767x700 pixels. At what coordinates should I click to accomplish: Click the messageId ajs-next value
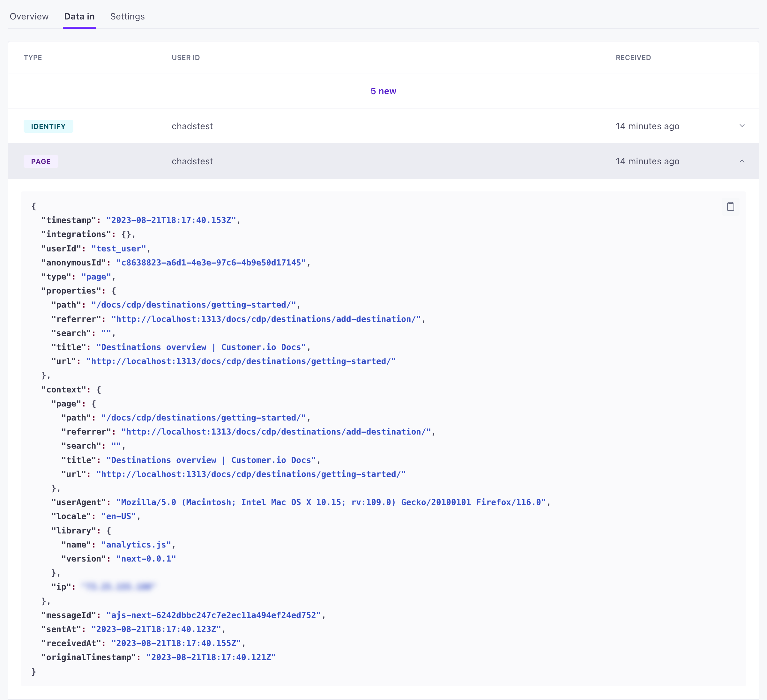214,615
